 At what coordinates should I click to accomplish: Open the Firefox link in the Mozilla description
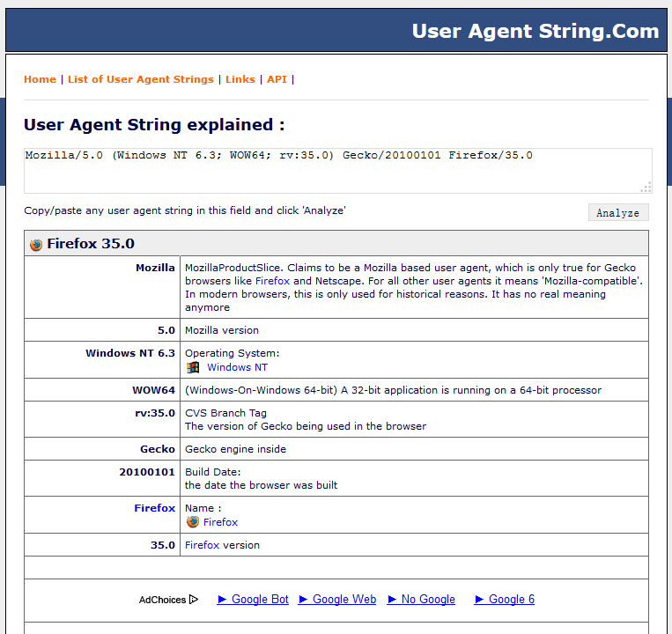(272, 281)
